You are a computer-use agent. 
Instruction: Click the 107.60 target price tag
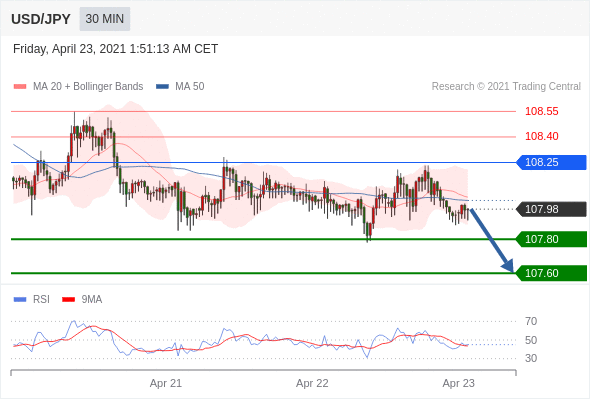pyautogui.click(x=552, y=273)
